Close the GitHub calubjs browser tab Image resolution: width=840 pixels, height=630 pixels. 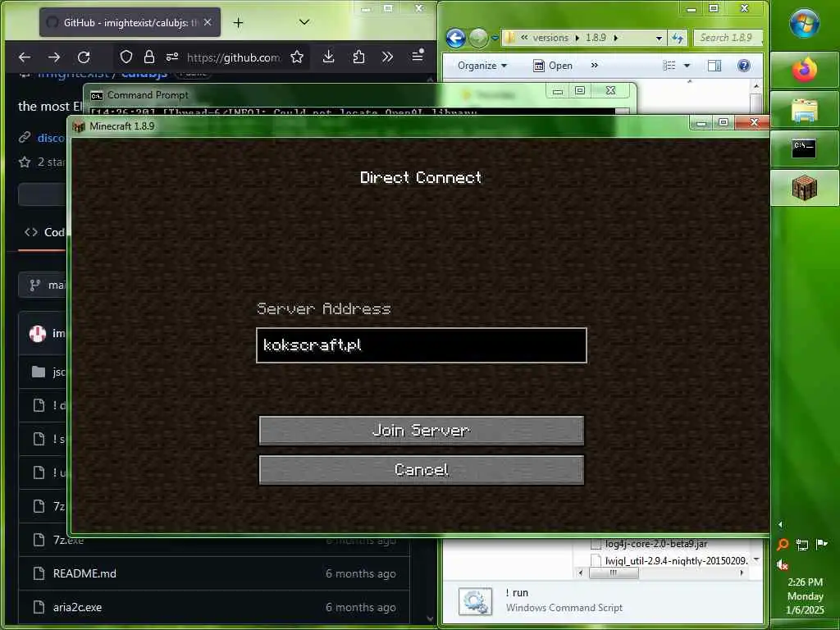point(208,22)
